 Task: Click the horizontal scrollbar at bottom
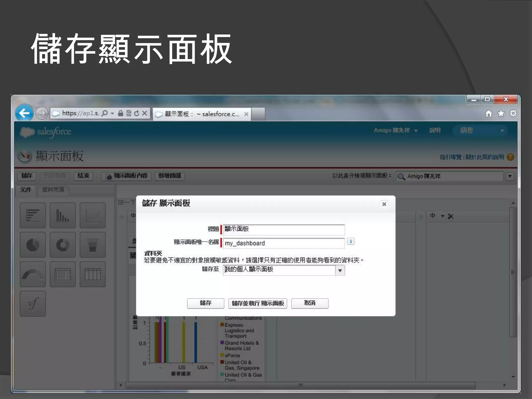[x=300, y=385]
